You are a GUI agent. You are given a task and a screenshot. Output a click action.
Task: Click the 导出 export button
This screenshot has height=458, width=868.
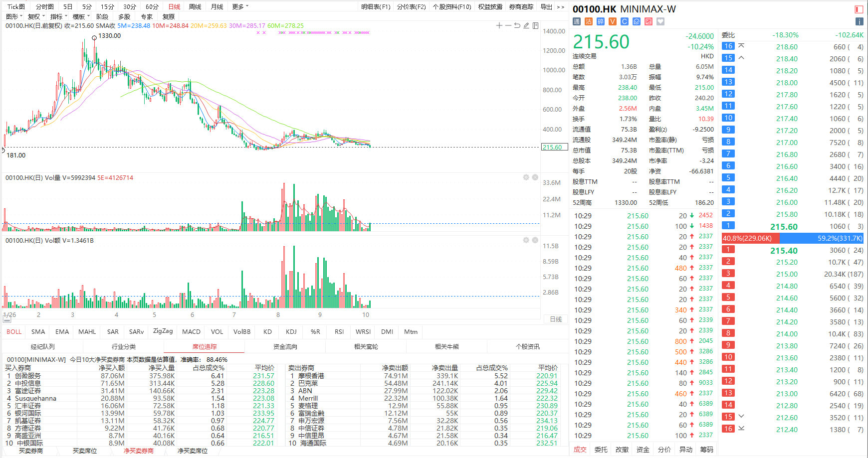[x=547, y=6]
